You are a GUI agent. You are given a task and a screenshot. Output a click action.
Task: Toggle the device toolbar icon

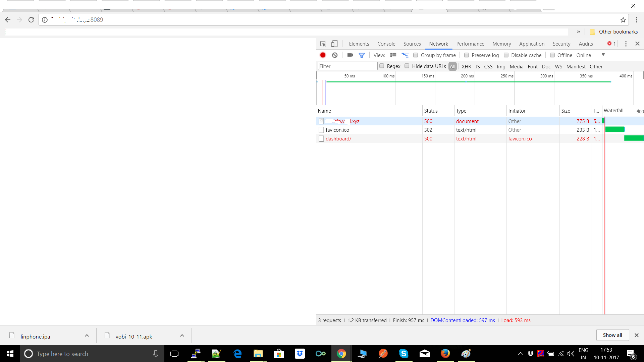pyautogui.click(x=334, y=44)
